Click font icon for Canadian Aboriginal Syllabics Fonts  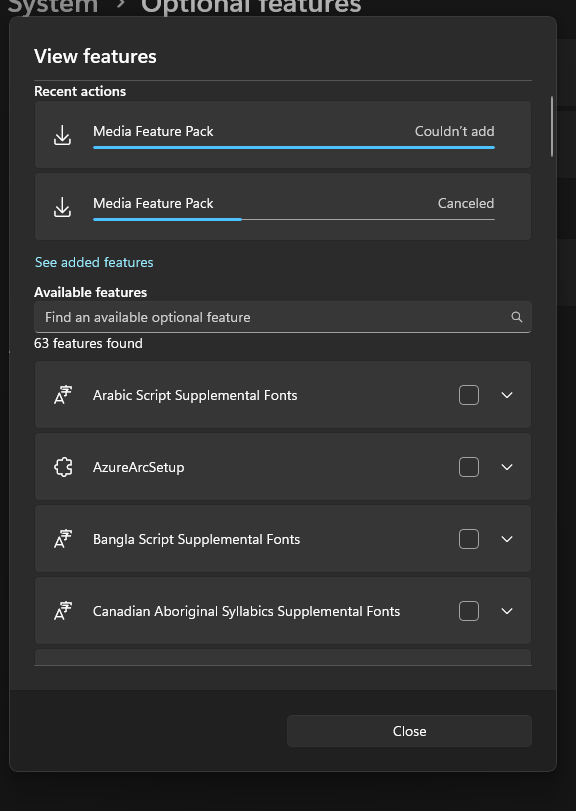[63, 611]
